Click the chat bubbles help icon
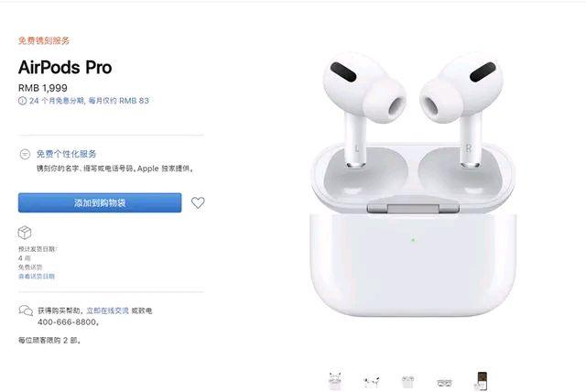Viewport: 586px width, 392px height. pyautogui.click(x=26, y=310)
